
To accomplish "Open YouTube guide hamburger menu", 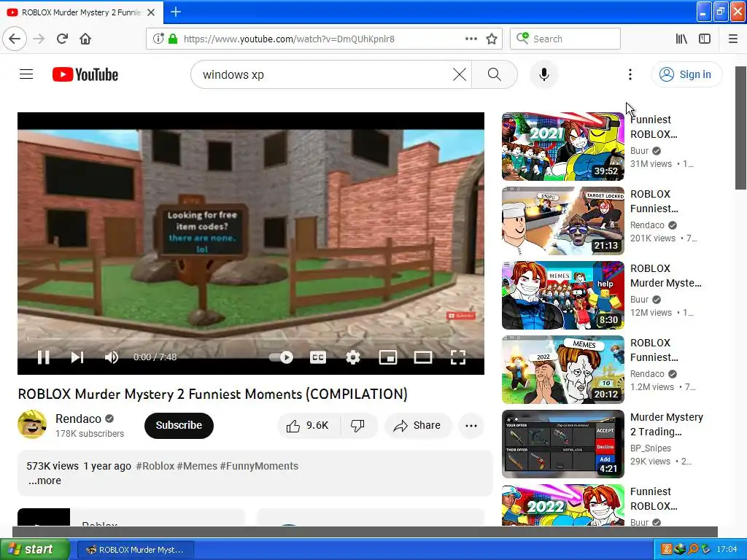I will pyautogui.click(x=26, y=74).
